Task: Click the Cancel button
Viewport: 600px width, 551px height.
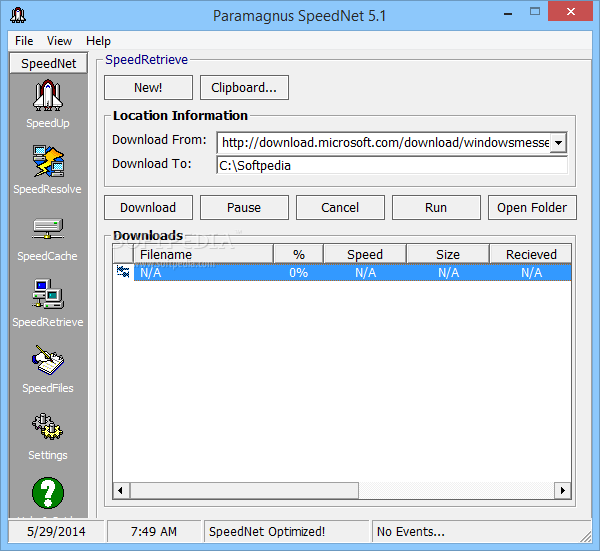Action: (340, 207)
